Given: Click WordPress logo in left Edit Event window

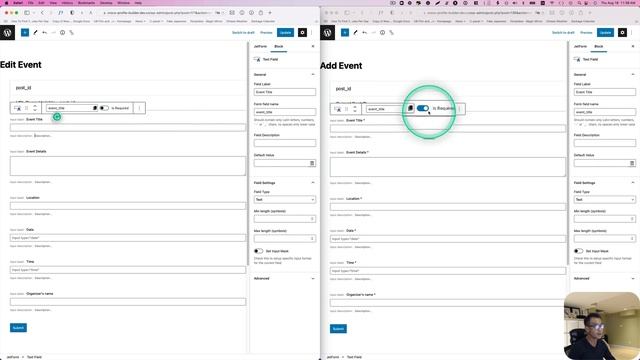Looking at the screenshot, I should point(7,33).
